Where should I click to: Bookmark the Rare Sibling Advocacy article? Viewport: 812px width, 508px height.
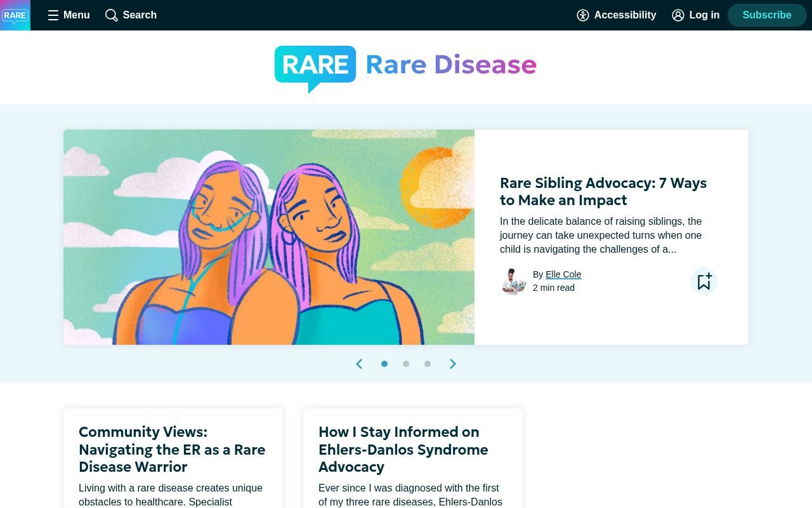(704, 281)
